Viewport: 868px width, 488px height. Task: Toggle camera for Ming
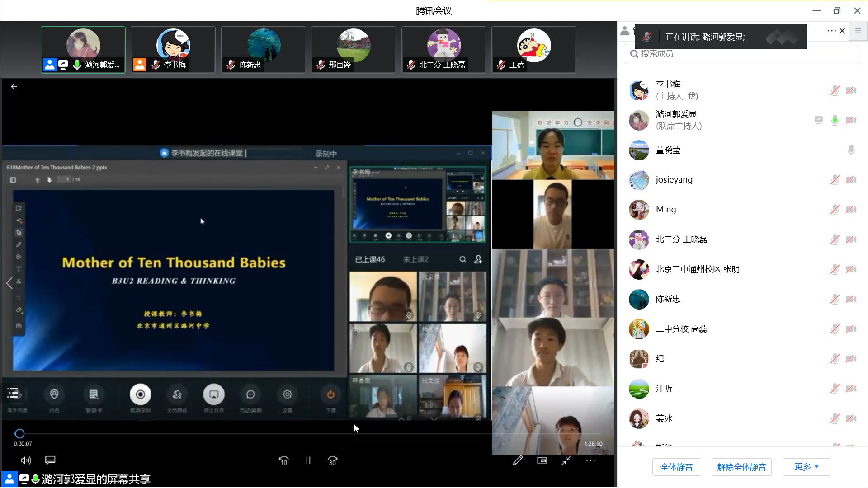coord(851,210)
